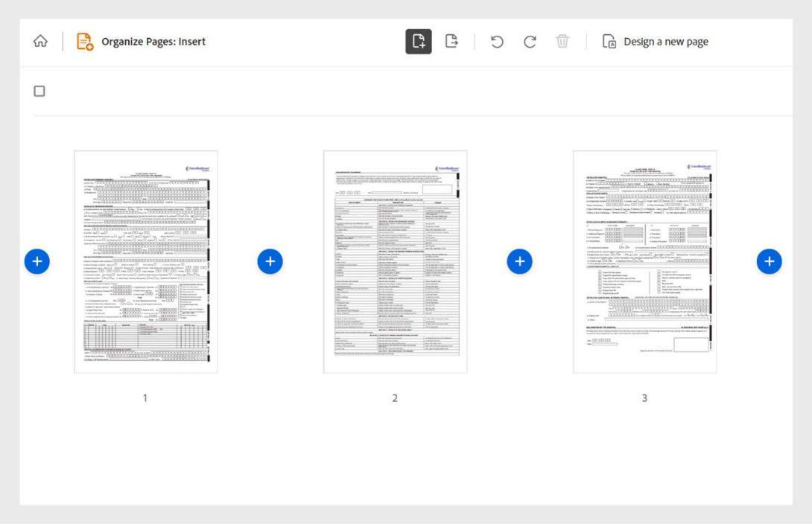
Task: Redo the last action
Action: click(x=530, y=42)
